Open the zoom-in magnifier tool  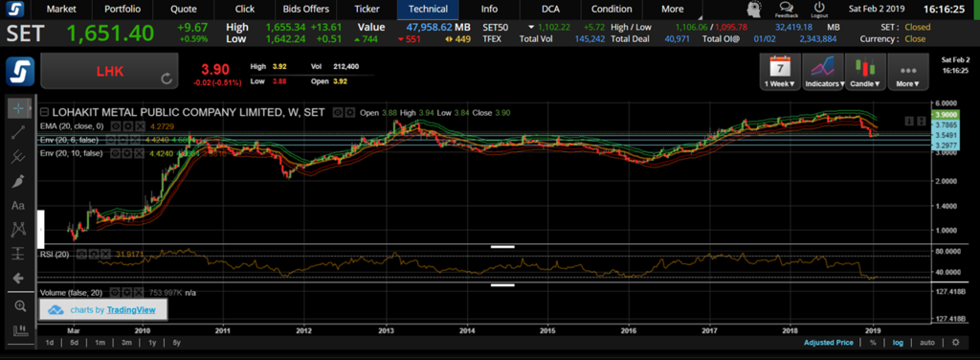point(20,306)
